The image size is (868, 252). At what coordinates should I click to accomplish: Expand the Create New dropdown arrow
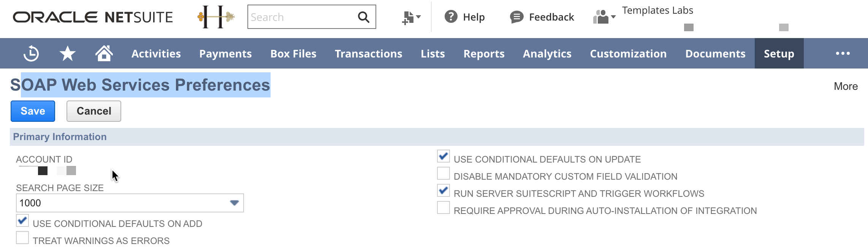coord(418,17)
